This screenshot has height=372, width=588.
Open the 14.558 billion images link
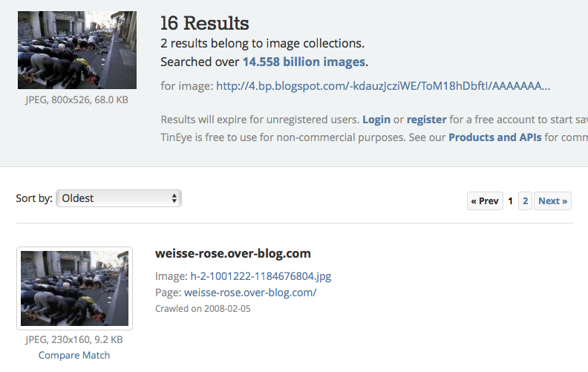(304, 62)
